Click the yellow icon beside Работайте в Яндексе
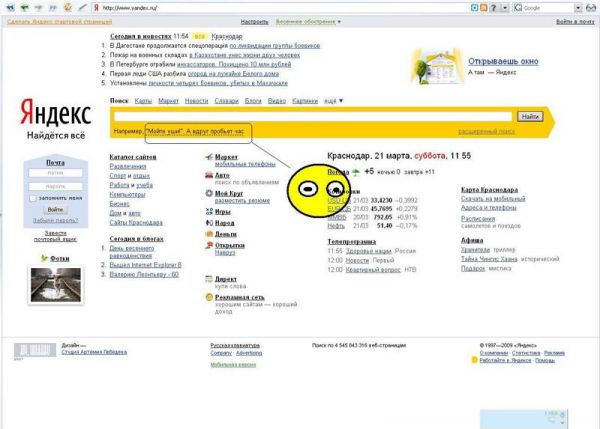The image size is (600, 429). click(x=474, y=360)
